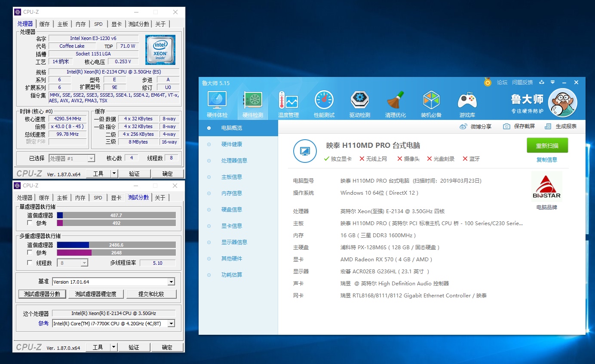
Task: Click the red X beside 摄像头
Action: pos(400,159)
